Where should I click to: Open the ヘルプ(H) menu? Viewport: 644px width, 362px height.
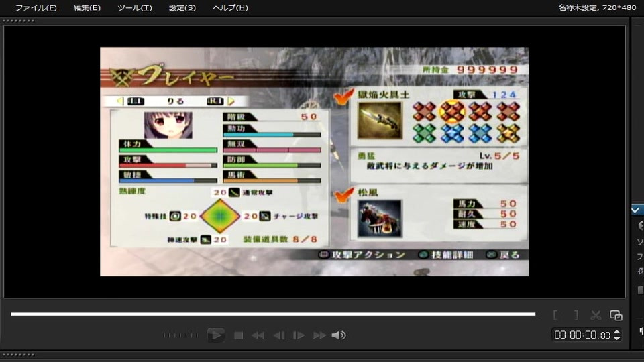point(230,8)
